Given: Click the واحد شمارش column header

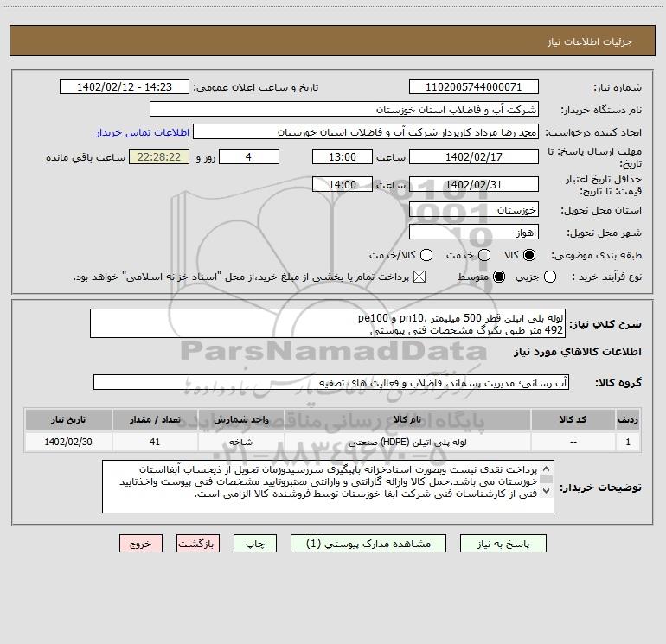Looking at the screenshot, I should coord(241,420).
